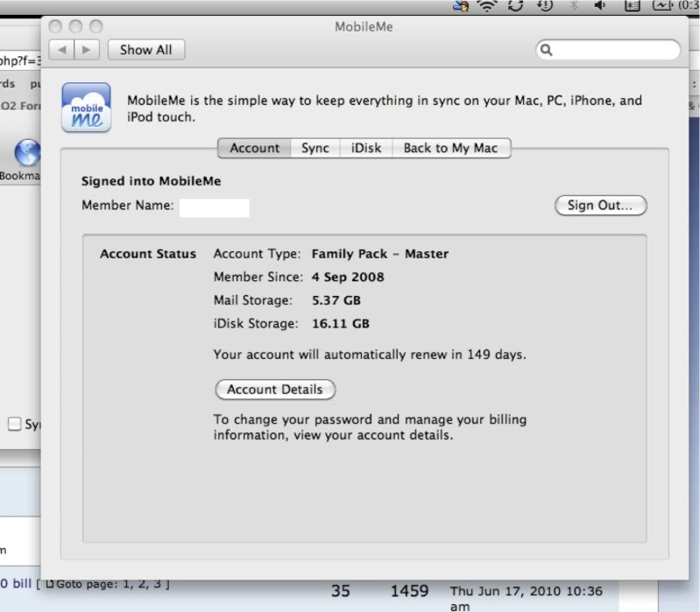Click 'Thu Jun 17, 2010 10:36' date text

[527, 592]
